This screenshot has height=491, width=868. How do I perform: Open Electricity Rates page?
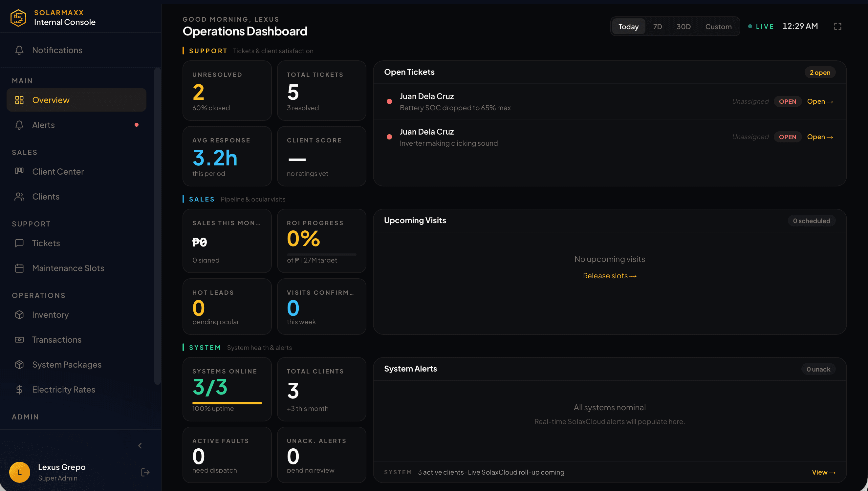[x=76, y=390]
